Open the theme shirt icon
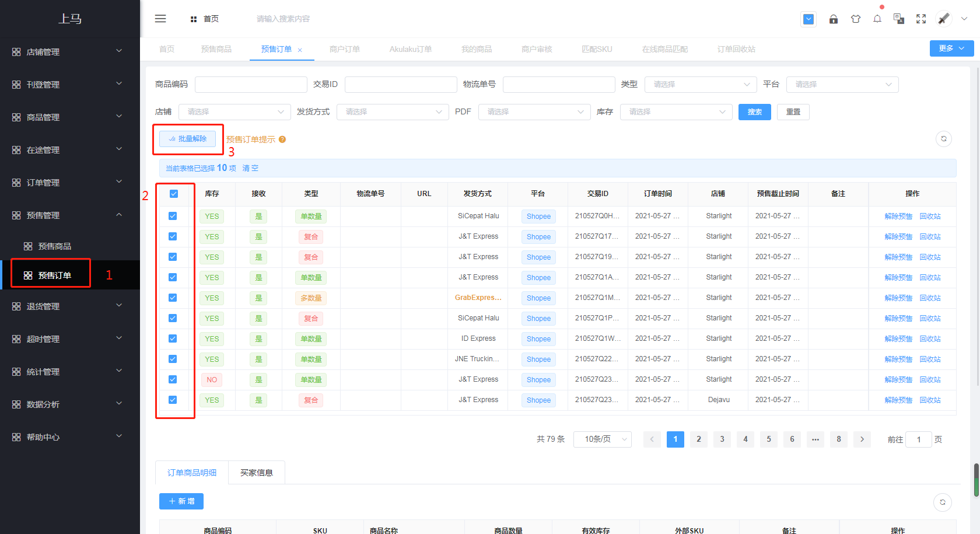Viewport: 980px width, 534px height. tap(856, 19)
